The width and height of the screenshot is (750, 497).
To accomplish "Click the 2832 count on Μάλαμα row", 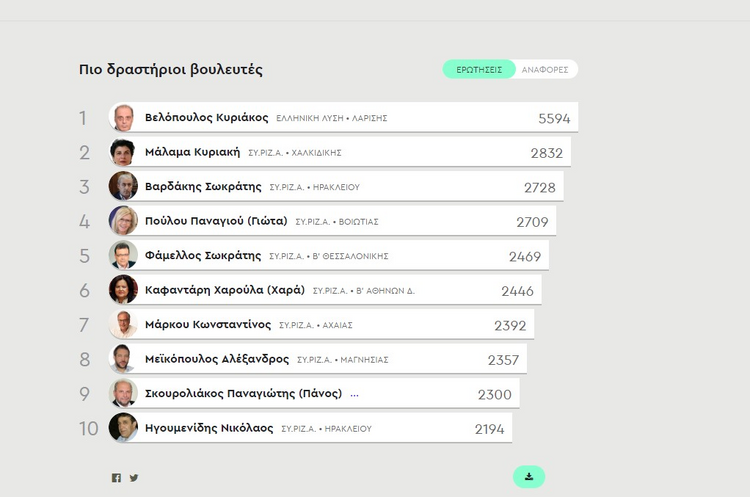I will 546,153.
